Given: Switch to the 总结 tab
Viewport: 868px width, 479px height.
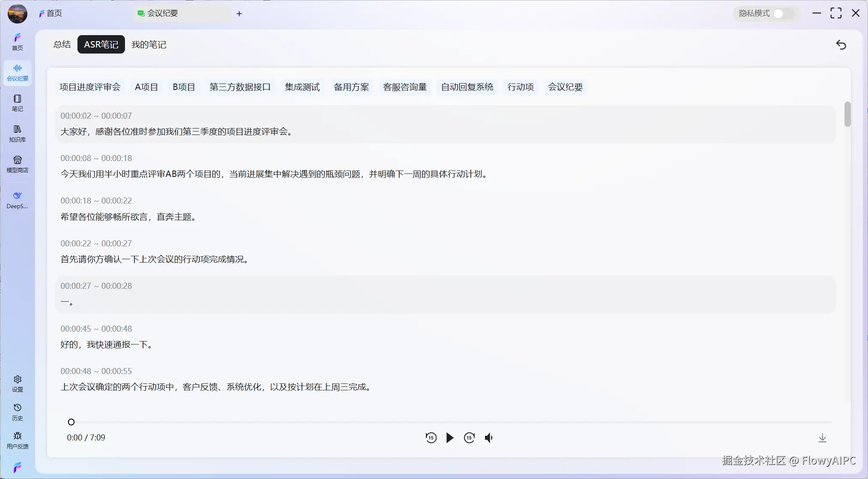Looking at the screenshot, I should [x=62, y=44].
